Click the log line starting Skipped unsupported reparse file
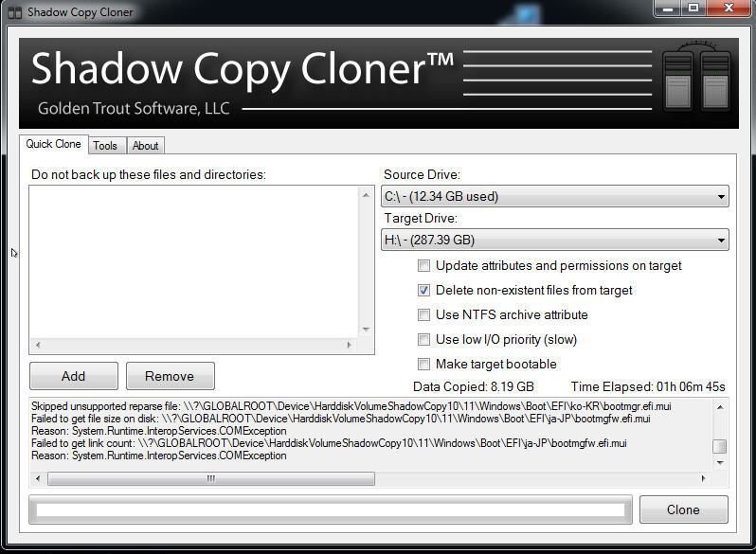Image resolution: width=756 pixels, height=554 pixels. click(351, 406)
